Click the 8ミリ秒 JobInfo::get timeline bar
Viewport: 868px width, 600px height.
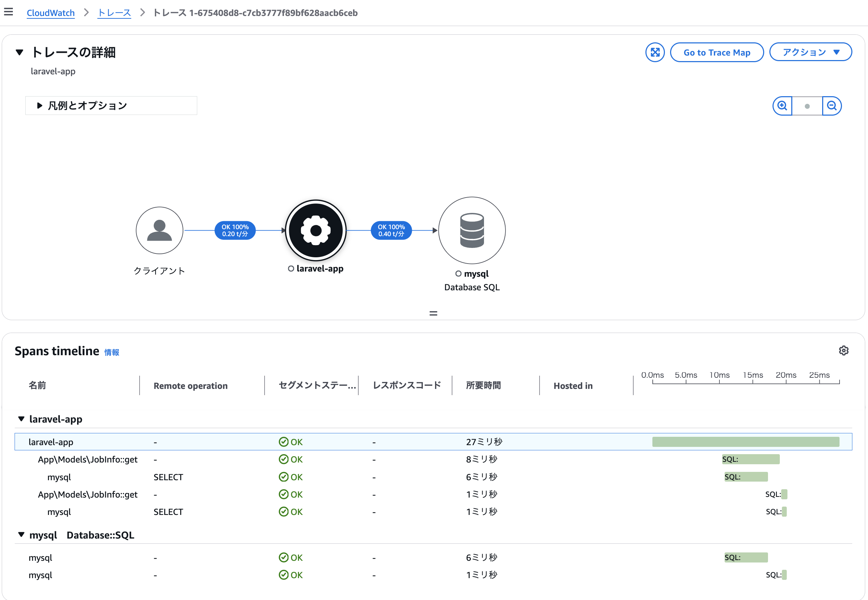click(750, 459)
